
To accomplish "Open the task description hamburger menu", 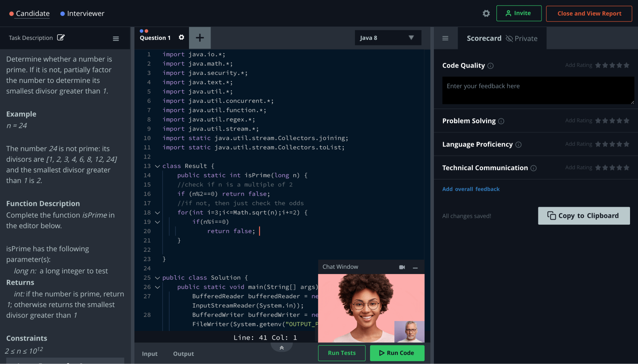I will [116, 39].
